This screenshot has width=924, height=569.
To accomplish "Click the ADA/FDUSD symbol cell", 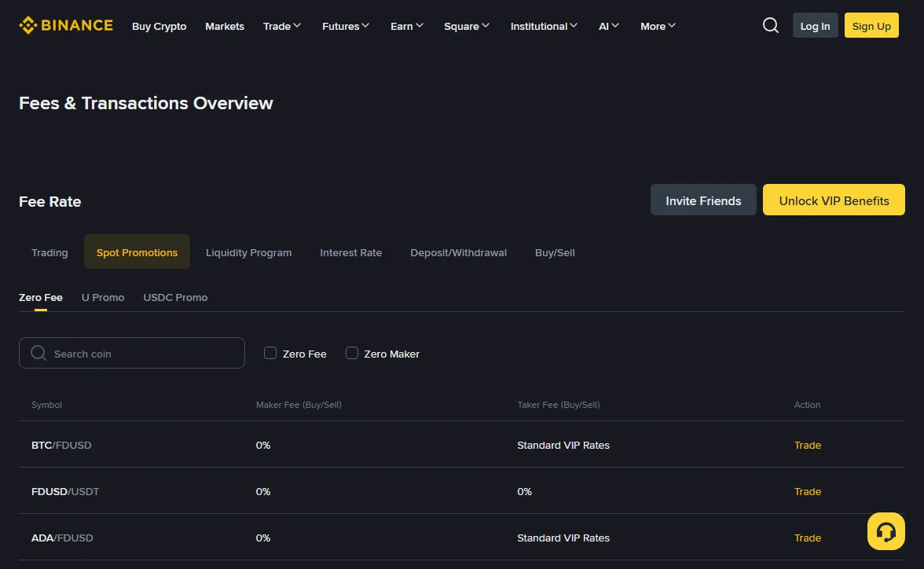I will tap(62, 538).
